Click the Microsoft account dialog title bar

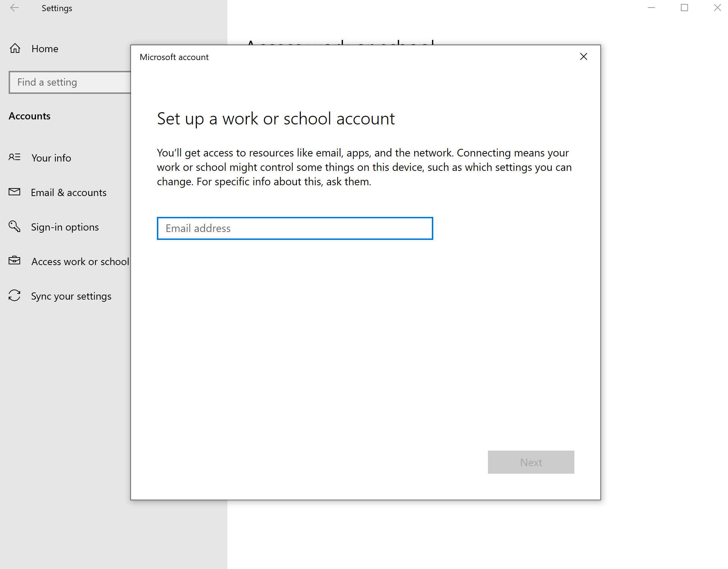pyautogui.click(x=174, y=57)
